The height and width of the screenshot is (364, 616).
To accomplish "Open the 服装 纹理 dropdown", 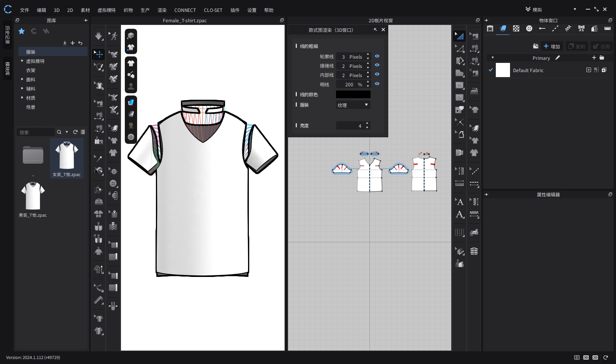I will (353, 105).
